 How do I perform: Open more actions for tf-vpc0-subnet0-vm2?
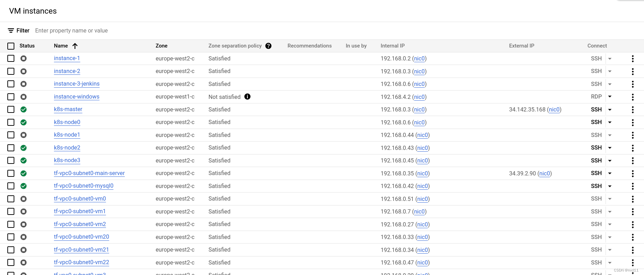[632, 224]
